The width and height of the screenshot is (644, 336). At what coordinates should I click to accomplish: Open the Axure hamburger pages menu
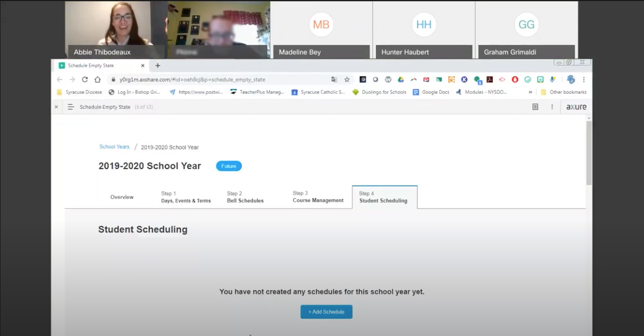tap(71, 107)
